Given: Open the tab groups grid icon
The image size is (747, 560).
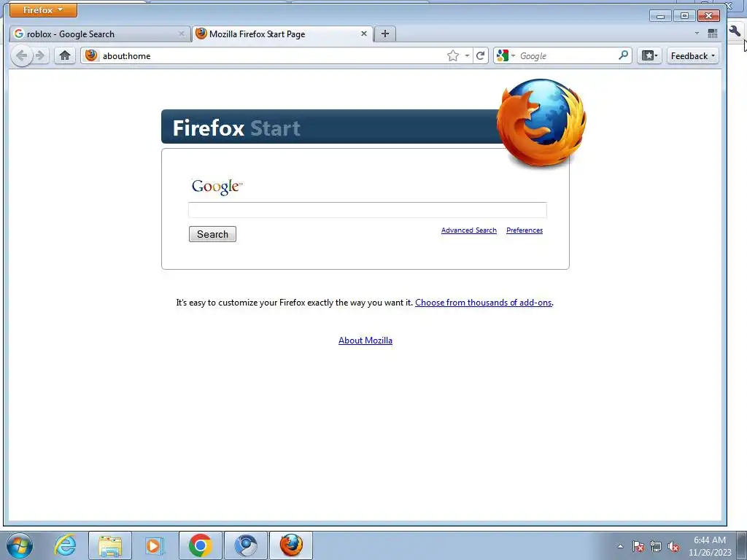Looking at the screenshot, I should (713, 34).
